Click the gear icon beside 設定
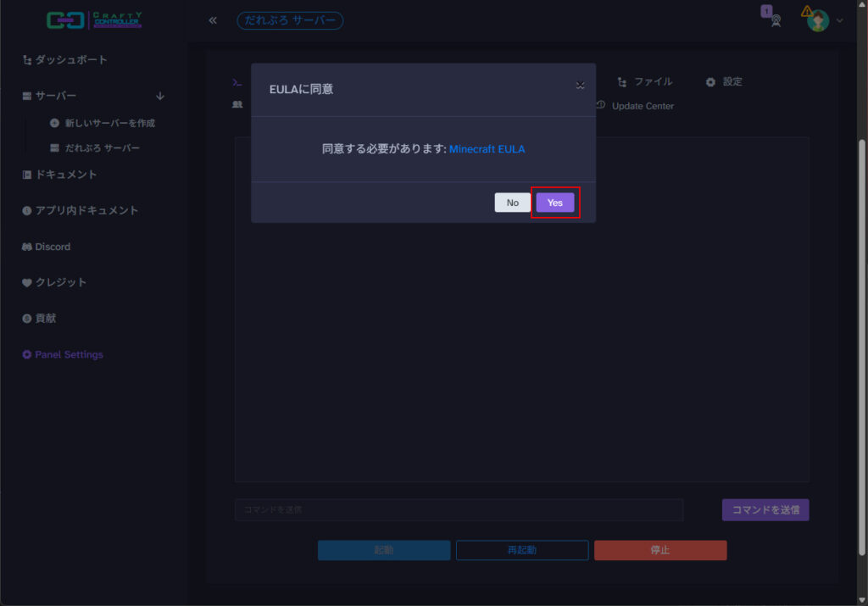 tap(711, 82)
